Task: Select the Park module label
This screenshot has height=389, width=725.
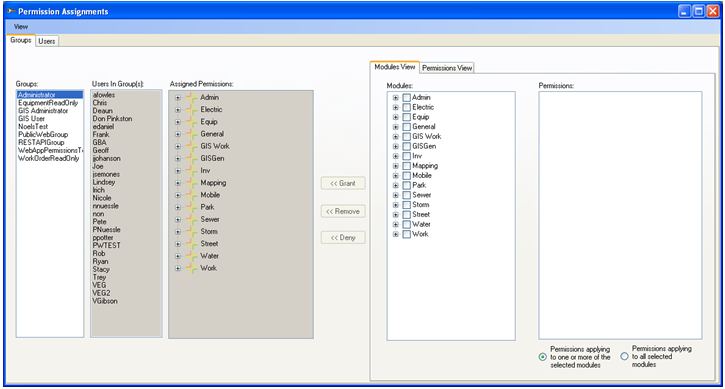Action: point(419,185)
